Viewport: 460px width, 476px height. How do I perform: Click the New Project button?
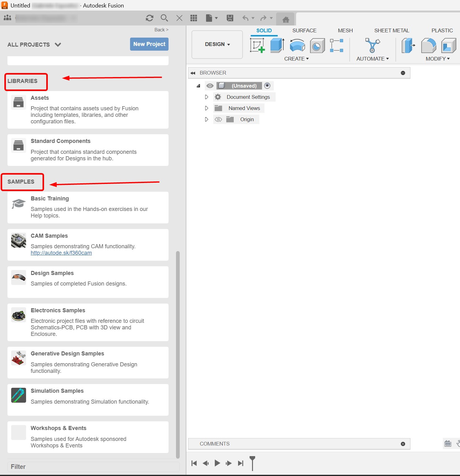tap(149, 44)
